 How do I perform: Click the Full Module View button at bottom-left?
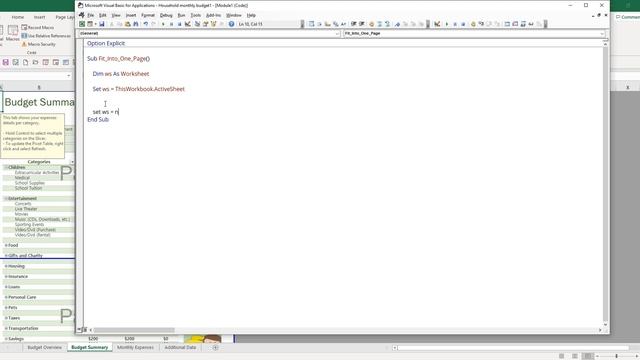coord(85,330)
